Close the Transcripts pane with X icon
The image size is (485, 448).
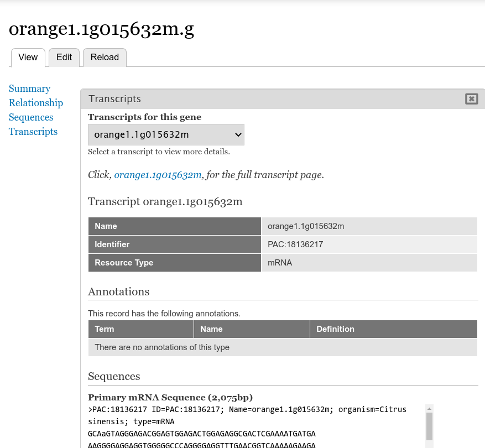471,99
